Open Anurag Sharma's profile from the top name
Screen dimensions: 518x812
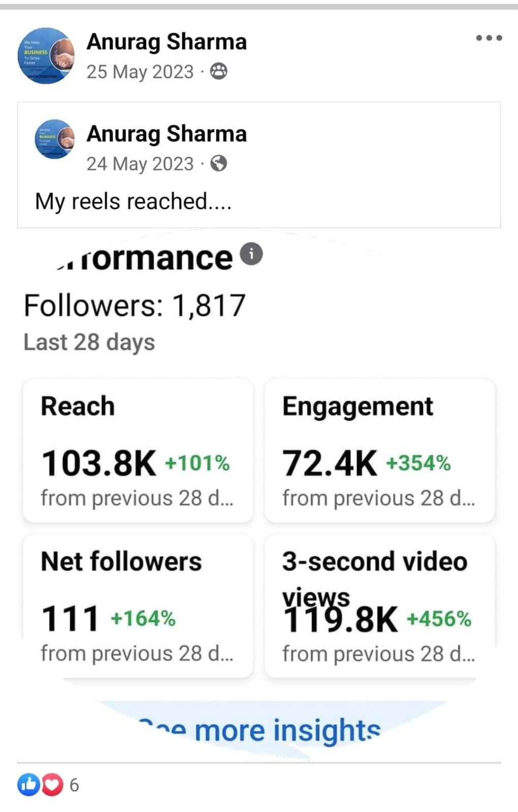click(x=167, y=42)
